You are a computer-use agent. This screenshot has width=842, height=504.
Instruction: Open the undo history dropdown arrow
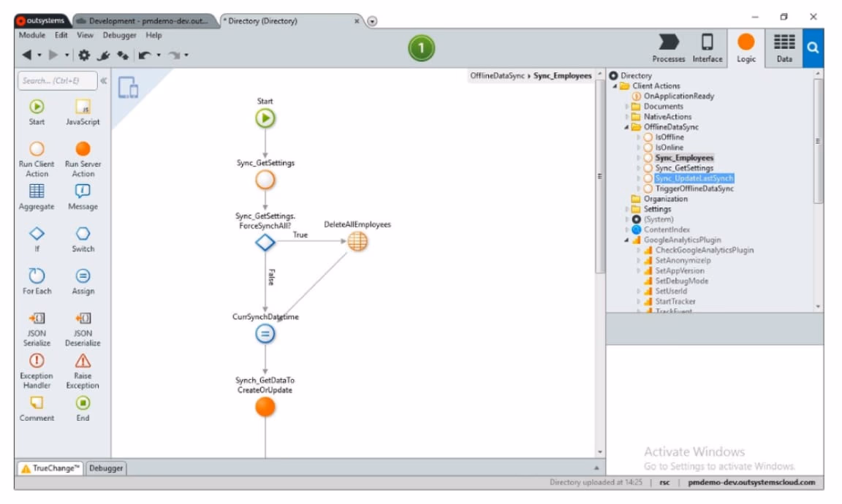tap(159, 56)
